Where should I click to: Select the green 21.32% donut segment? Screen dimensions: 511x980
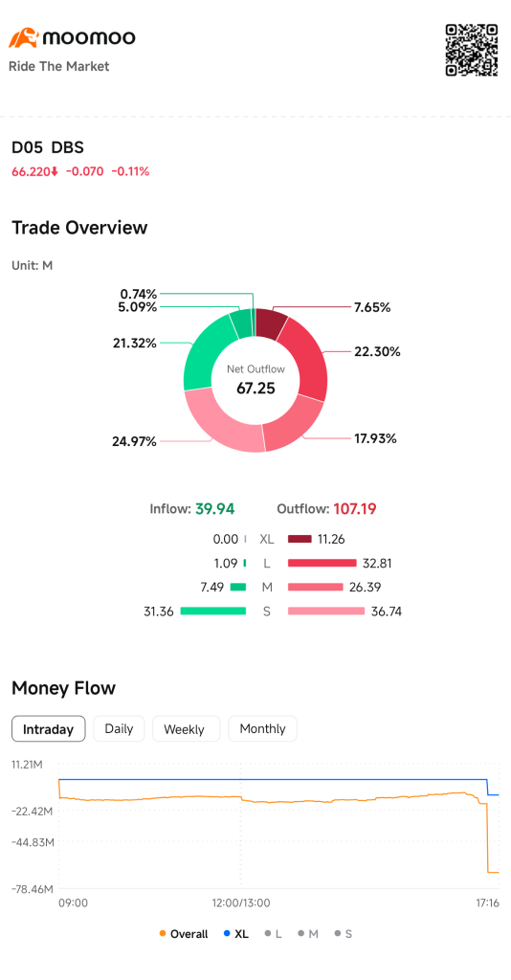(x=206, y=352)
